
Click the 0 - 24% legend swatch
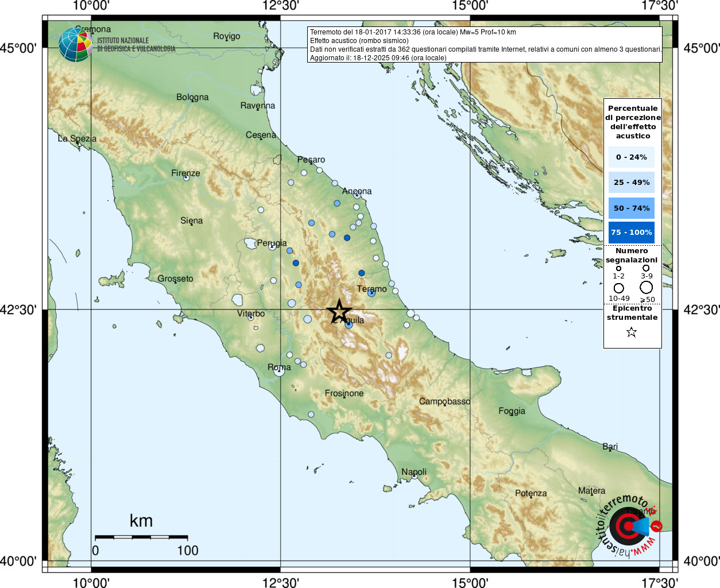coord(631,157)
